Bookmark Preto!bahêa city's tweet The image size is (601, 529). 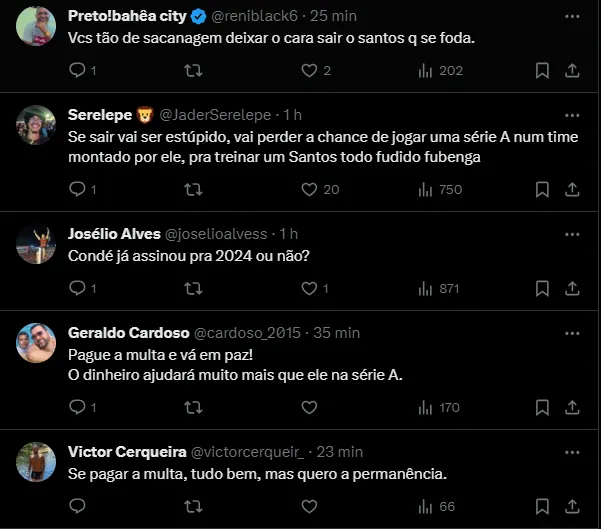click(x=541, y=70)
